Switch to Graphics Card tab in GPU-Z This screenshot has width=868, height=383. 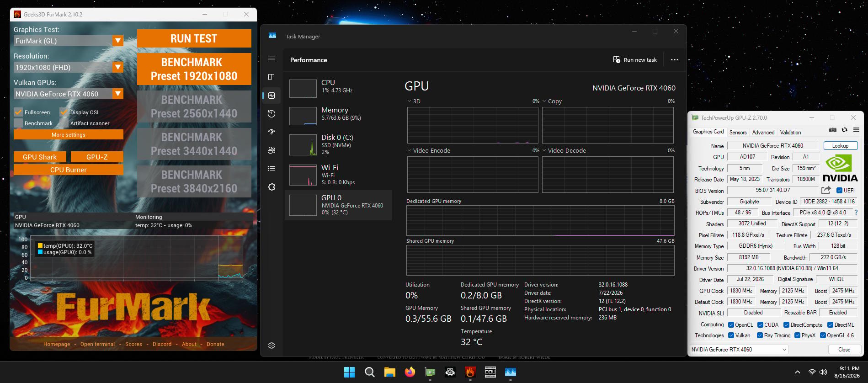[708, 132]
